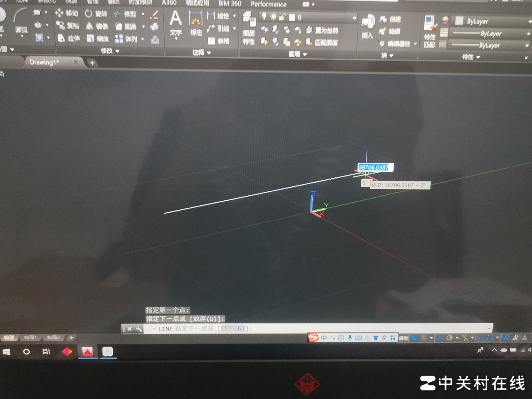Select the 移动 (Move) tool
This screenshot has height=399, width=532.
67,14
